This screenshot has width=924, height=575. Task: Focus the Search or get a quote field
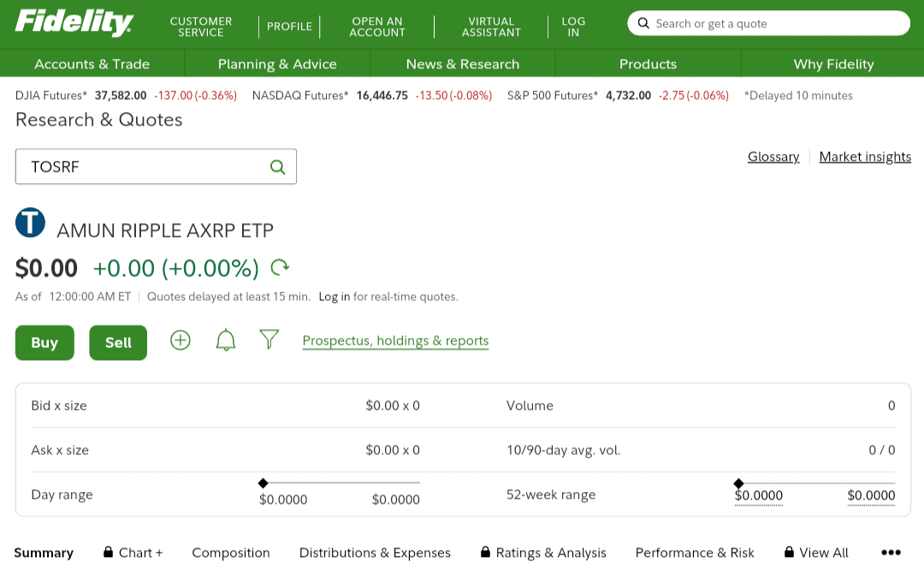769,24
